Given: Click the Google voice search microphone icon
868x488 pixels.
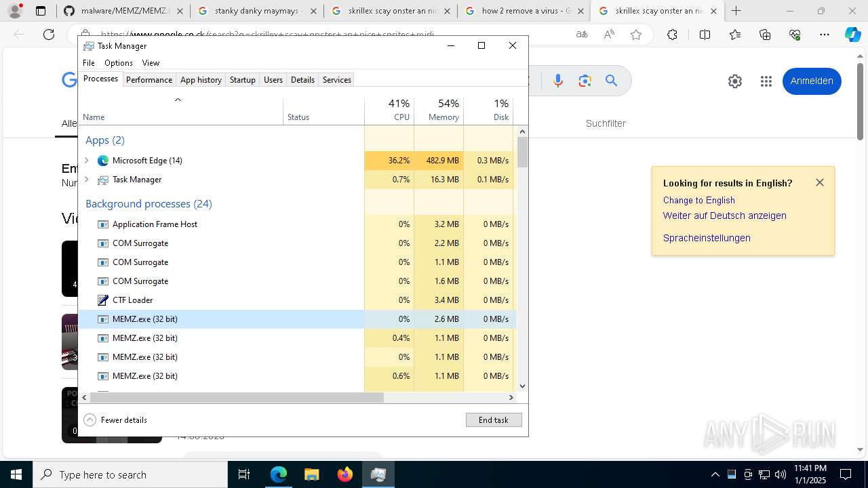Looking at the screenshot, I should click(x=558, y=81).
